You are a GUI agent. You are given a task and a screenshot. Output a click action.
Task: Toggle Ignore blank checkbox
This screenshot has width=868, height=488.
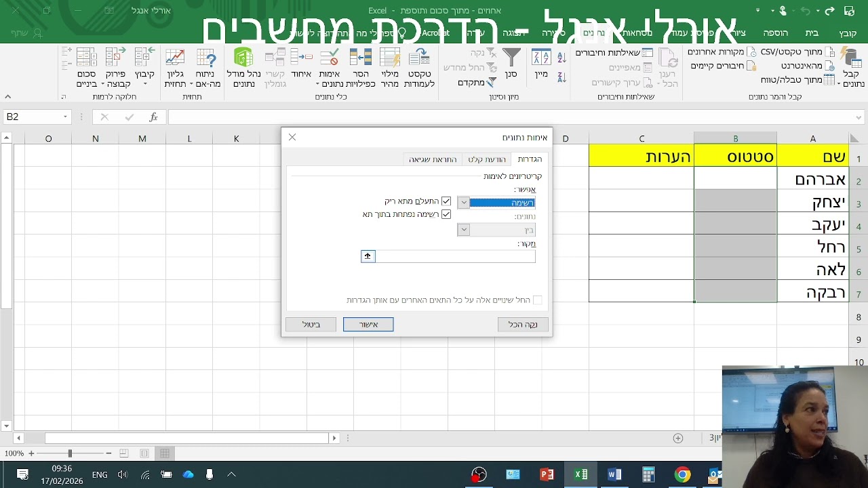(x=446, y=201)
